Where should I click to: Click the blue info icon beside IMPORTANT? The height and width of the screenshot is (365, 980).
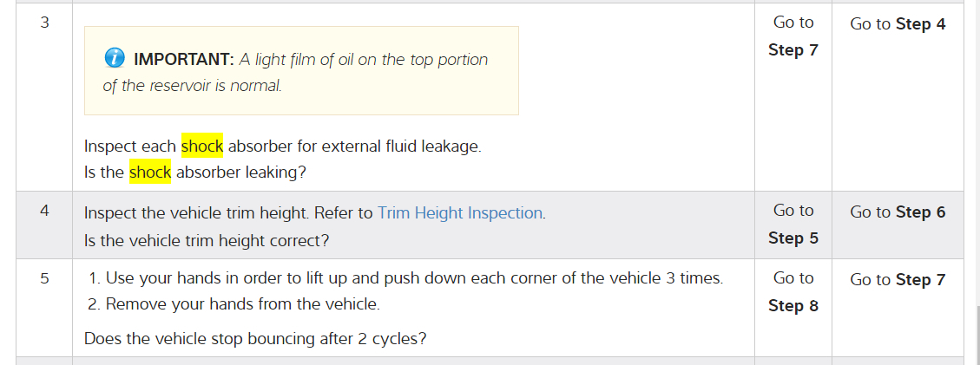click(x=115, y=59)
